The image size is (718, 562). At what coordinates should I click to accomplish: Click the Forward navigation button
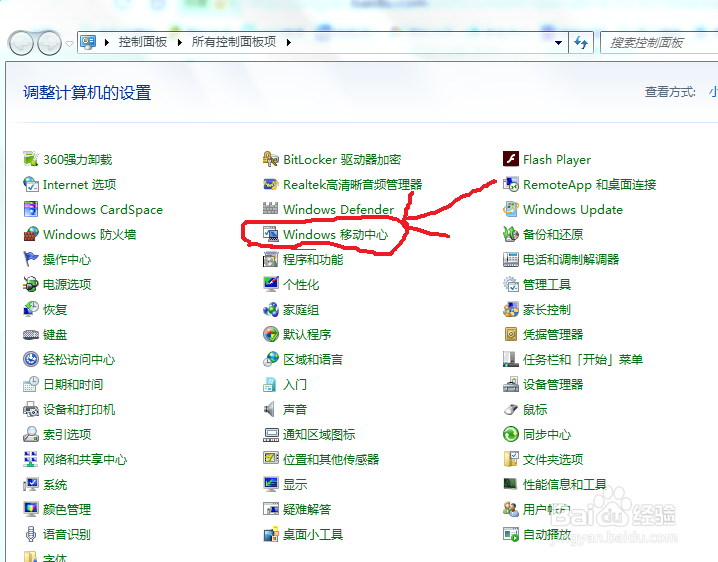(49, 43)
